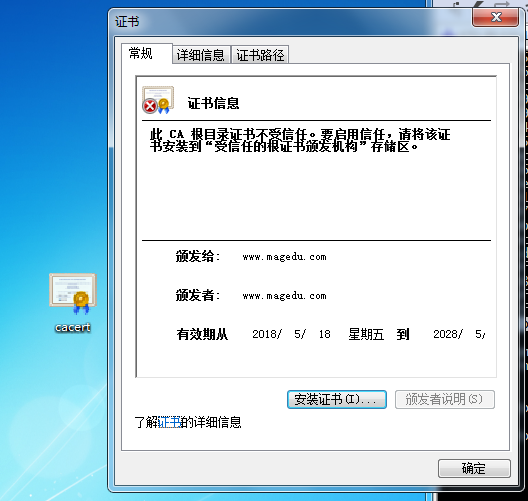The image size is (528, 501).
Task: Click the 颁发者说明(S) button
Action: (444, 399)
